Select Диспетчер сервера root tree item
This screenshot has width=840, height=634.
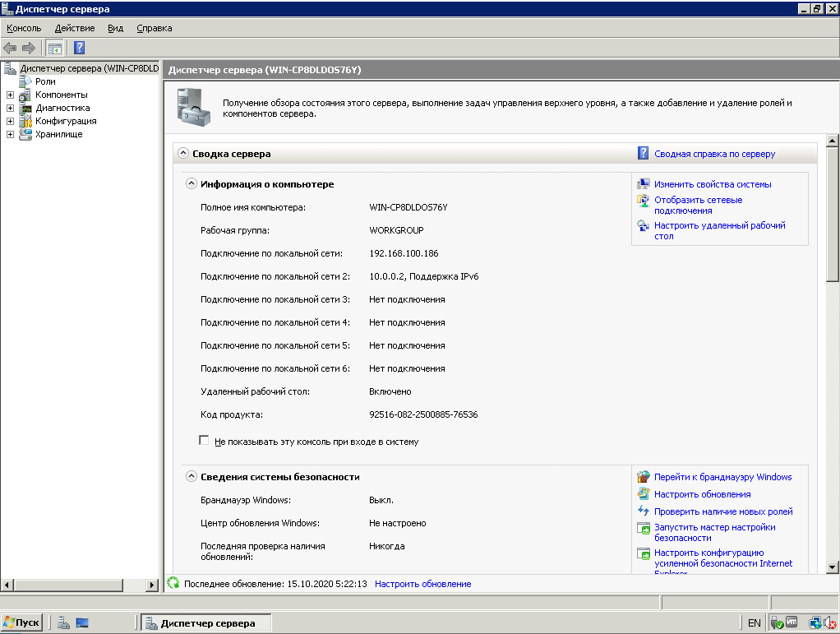89,68
